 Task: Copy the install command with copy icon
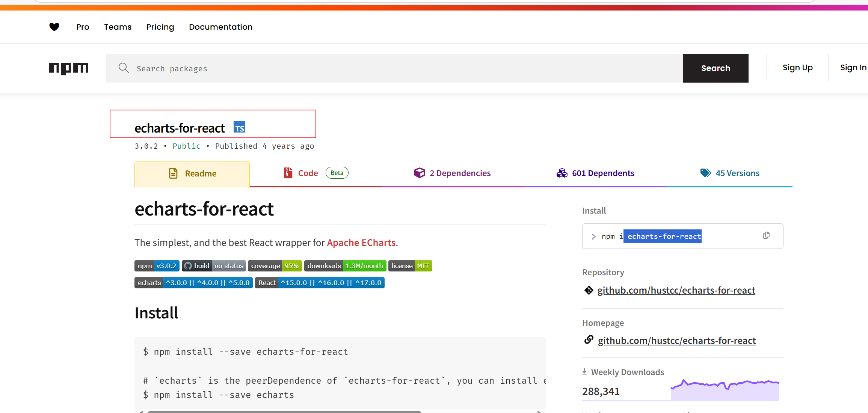[767, 235]
